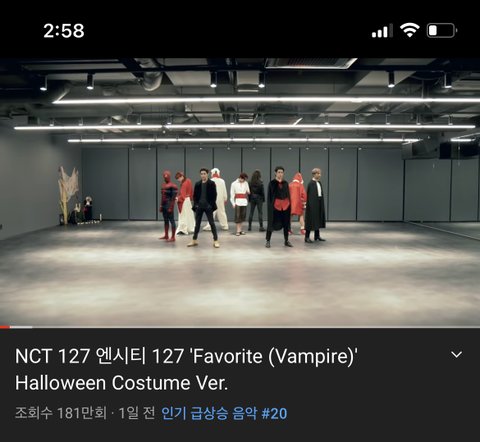
Task: Tap the dancer in white shirt with red sash
Action: (240, 204)
